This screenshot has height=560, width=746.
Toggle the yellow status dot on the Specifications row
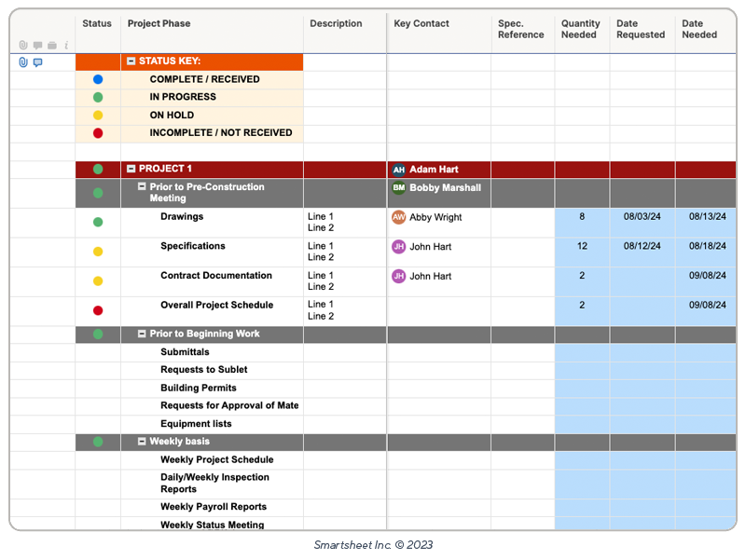pos(96,251)
